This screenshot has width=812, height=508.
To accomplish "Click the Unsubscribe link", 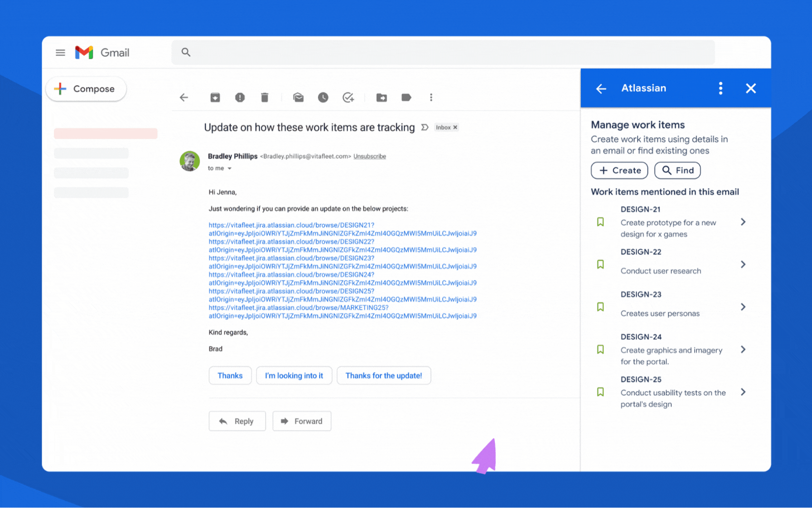I will (x=369, y=156).
